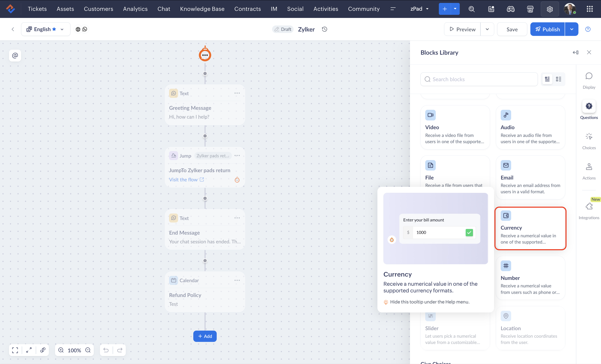The image size is (601, 364).
Task: Expand the Preview options dropdown arrow
Action: point(487,29)
